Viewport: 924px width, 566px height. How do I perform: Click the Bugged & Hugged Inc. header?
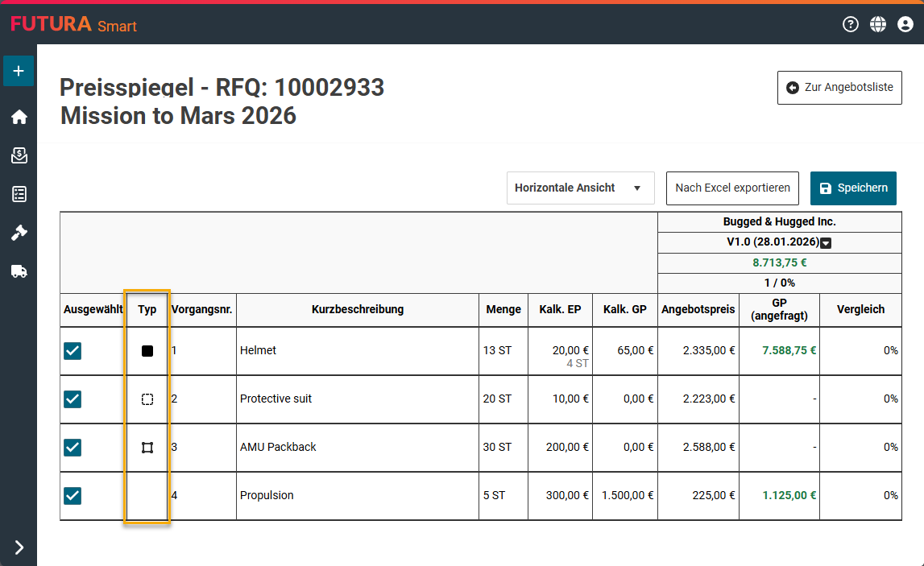click(x=779, y=221)
